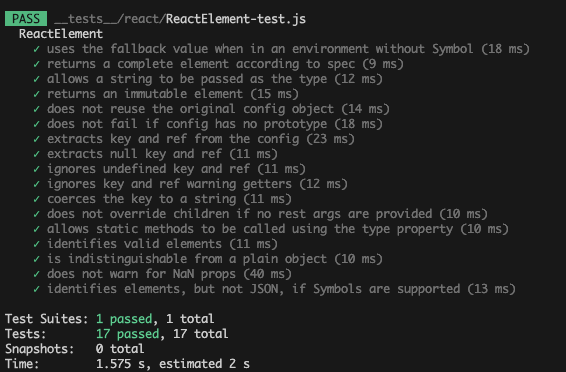Click checkmark beside 'coerces the key to a string'
The width and height of the screenshot is (566, 372).
click(x=36, y=199)
